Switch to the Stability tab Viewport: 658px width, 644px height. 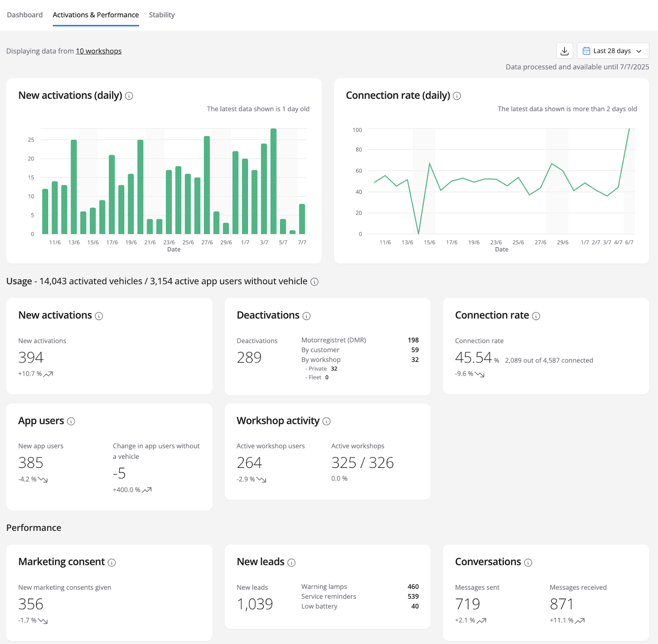pos(162,15)
